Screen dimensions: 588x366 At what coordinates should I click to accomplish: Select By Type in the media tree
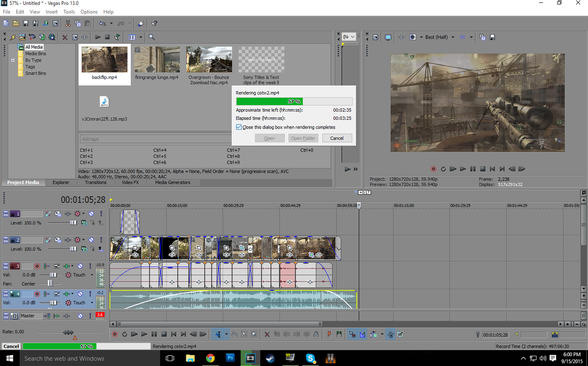pos(33,60)
